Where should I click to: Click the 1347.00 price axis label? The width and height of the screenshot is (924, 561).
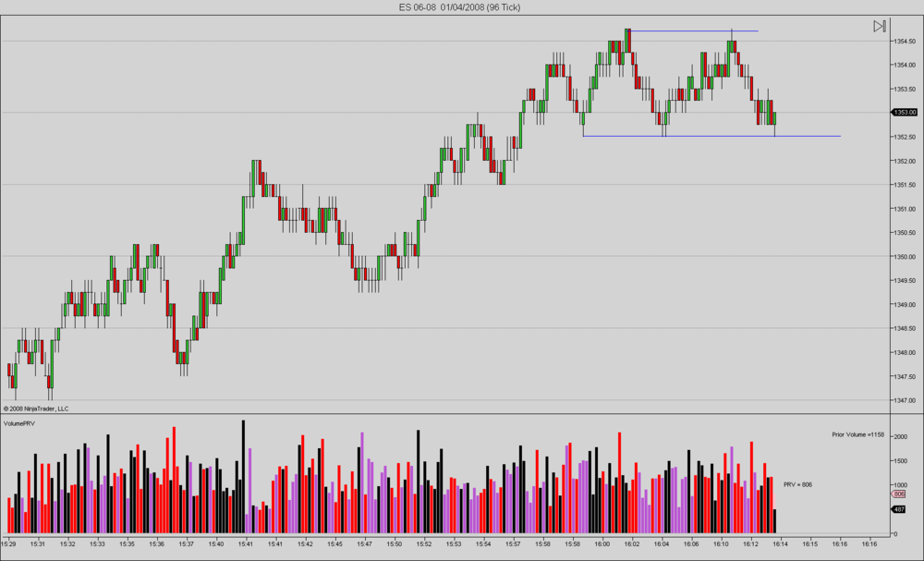coord(906,400)
